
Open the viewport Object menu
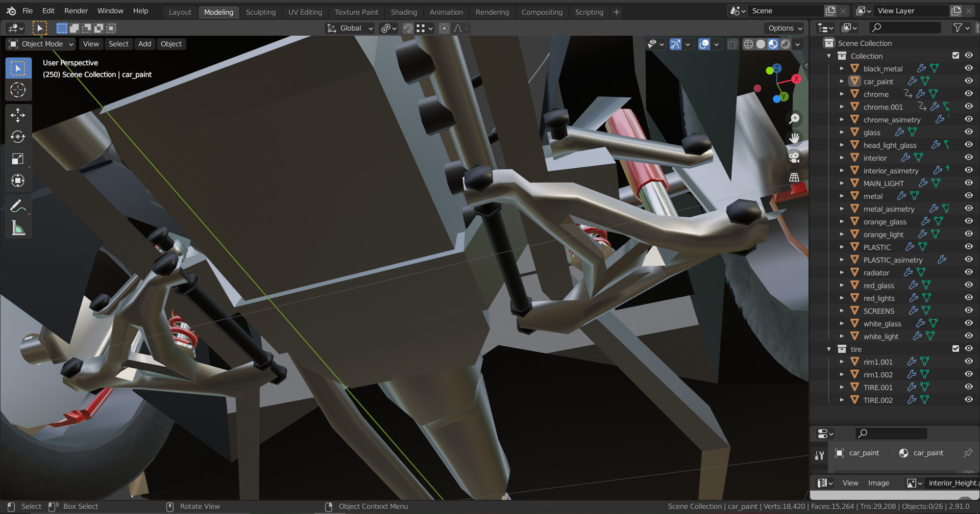171,44
